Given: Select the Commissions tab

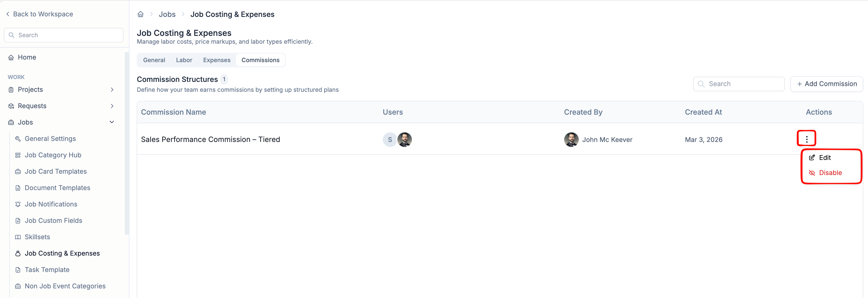Looking at the screenshot, I should tap(260, 60).
